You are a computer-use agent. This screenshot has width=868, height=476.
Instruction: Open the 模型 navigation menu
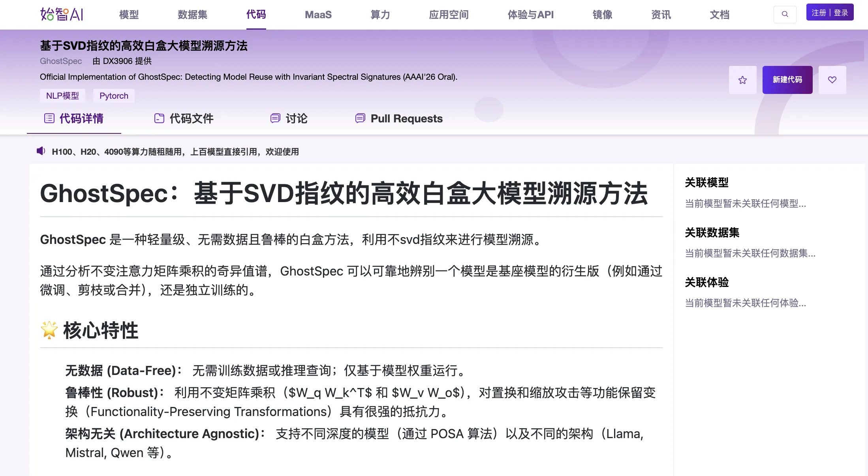129,15
